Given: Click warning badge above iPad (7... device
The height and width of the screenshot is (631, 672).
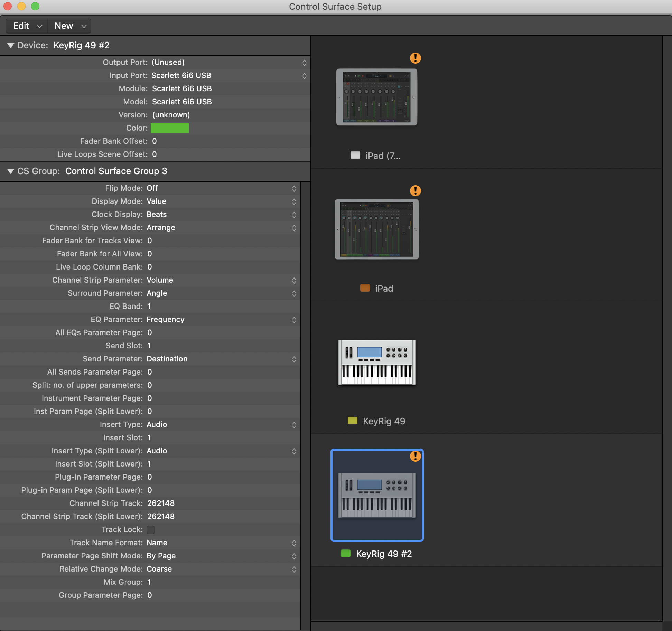Looking at the screenshot, I should click(x=415, y=58).
